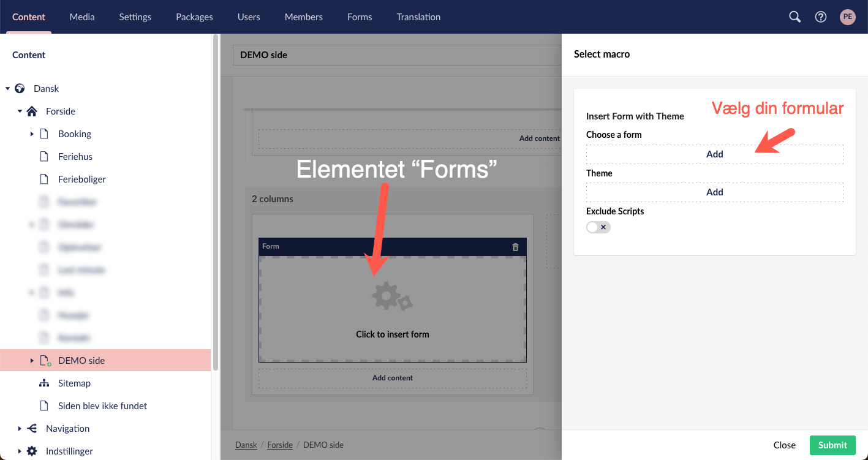Select Sitemap in the content tree
This screenshot has height=460, width=868.
(74, 383)
